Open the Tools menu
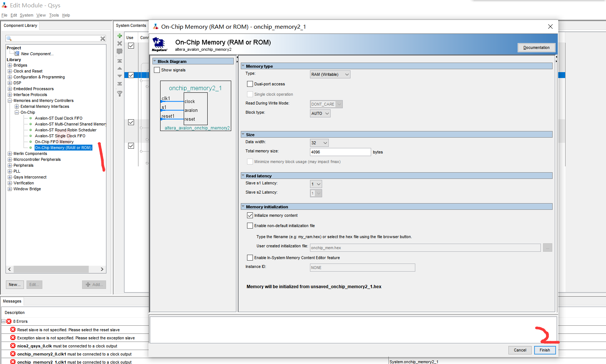Image resolution: width=606 pixels, height=364 pixels. 54,15
